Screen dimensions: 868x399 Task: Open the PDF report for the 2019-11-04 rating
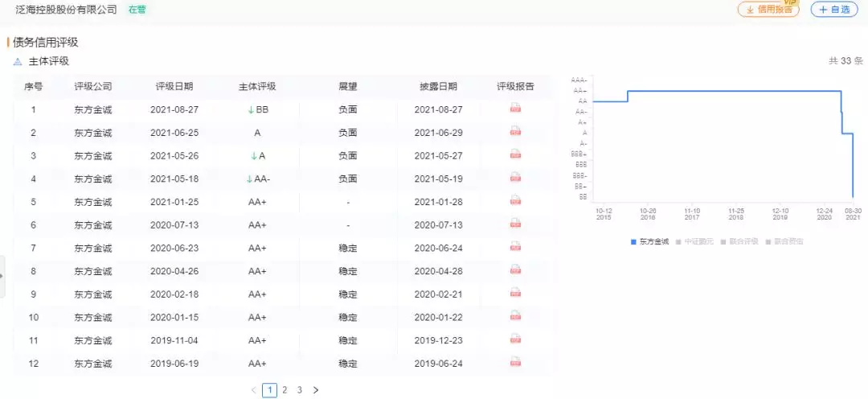[515, 339]
